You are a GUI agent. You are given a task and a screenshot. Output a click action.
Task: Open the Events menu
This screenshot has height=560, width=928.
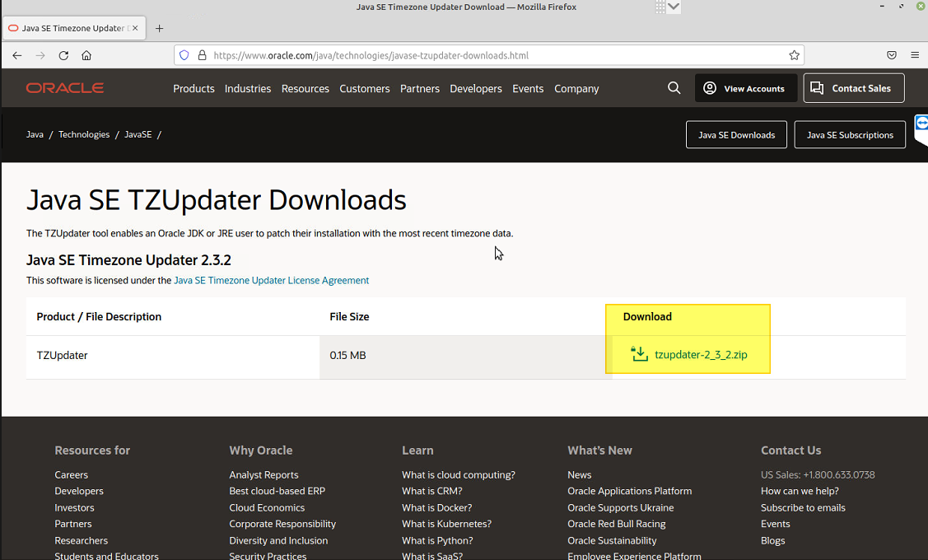[x=528, y=89]
